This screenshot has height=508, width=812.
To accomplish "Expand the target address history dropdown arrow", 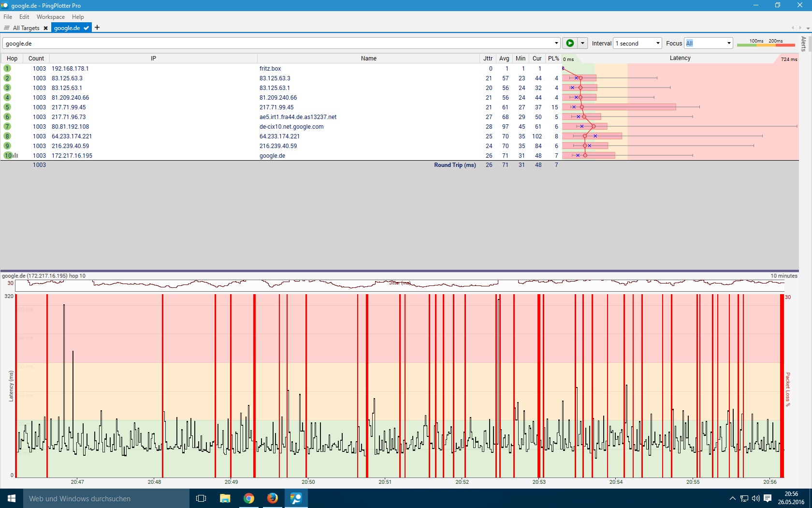I will tap(556, 43).
